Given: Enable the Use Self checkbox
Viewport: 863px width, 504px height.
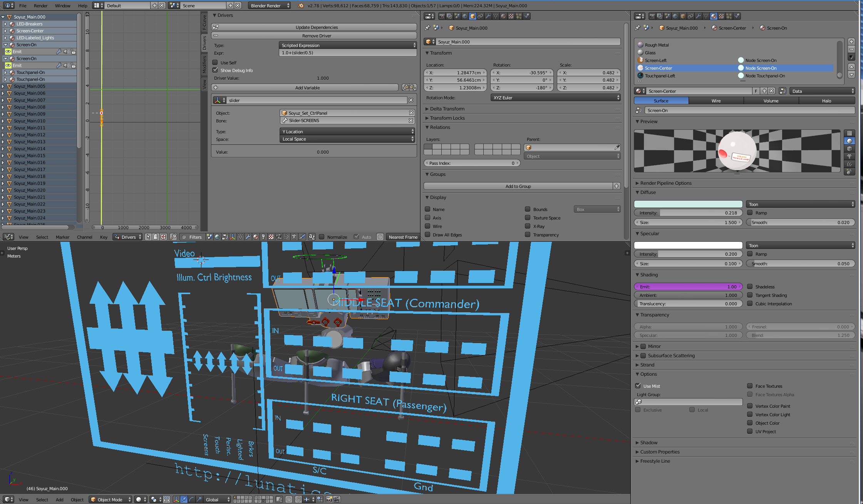Looking at the screenshot, I should coord(216,62).
